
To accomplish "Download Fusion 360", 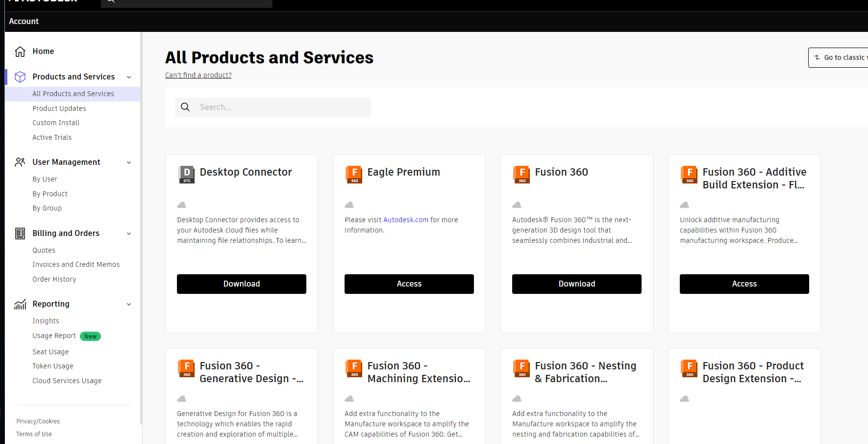I will coord(577,284).
